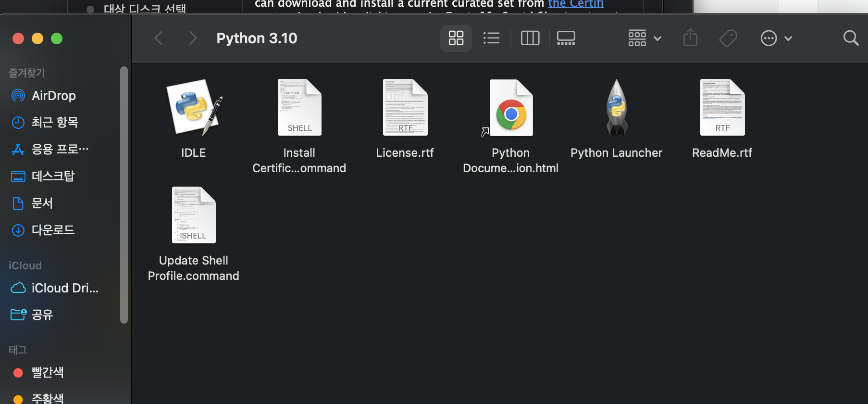
Task: Switch Finder to gallery view
Action: [566, 38]
